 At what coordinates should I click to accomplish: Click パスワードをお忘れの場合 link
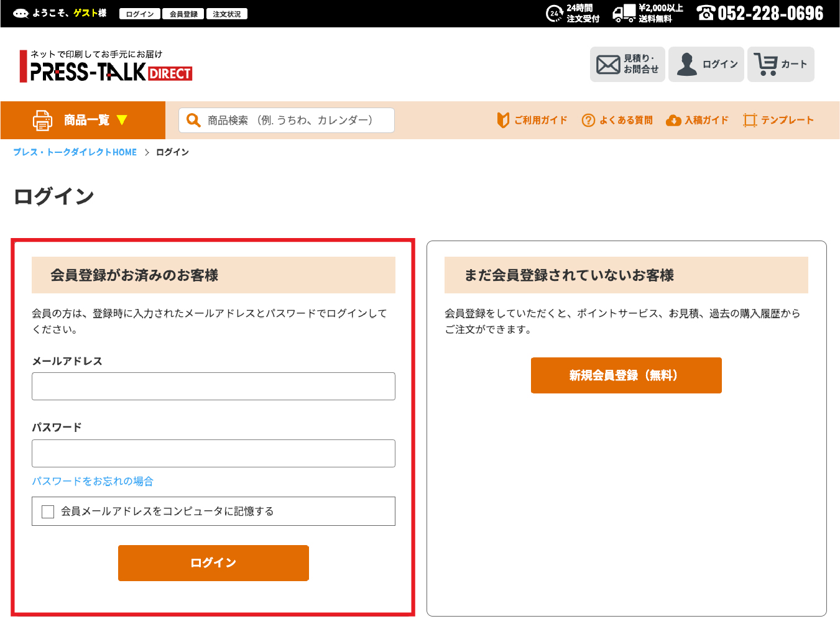click(x=93, y=481)
